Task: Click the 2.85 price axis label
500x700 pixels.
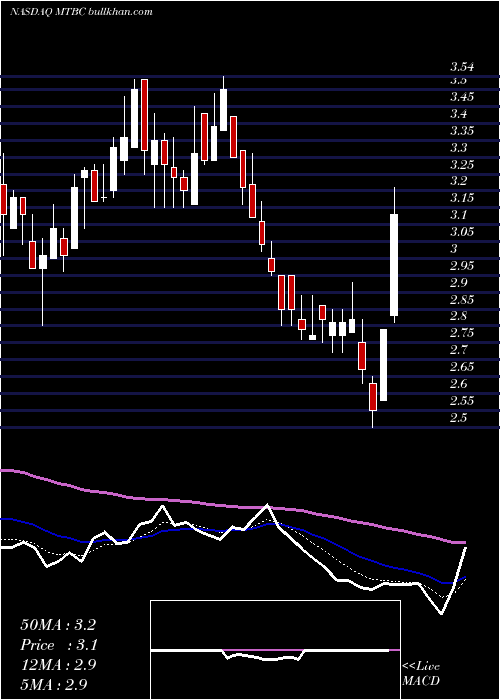Action: [462, 299]
